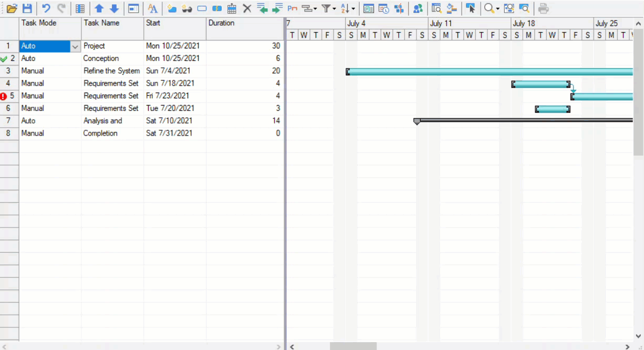Click the print icon in the toolbar
This screenshot has width=644, height=350.
point(544,8)
